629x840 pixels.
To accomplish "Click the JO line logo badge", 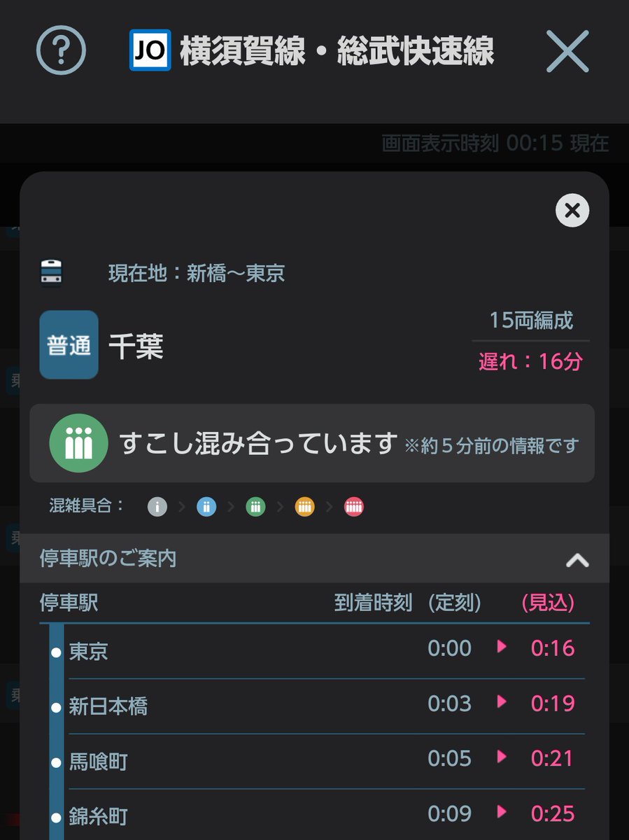I will (x=150, y=50).
